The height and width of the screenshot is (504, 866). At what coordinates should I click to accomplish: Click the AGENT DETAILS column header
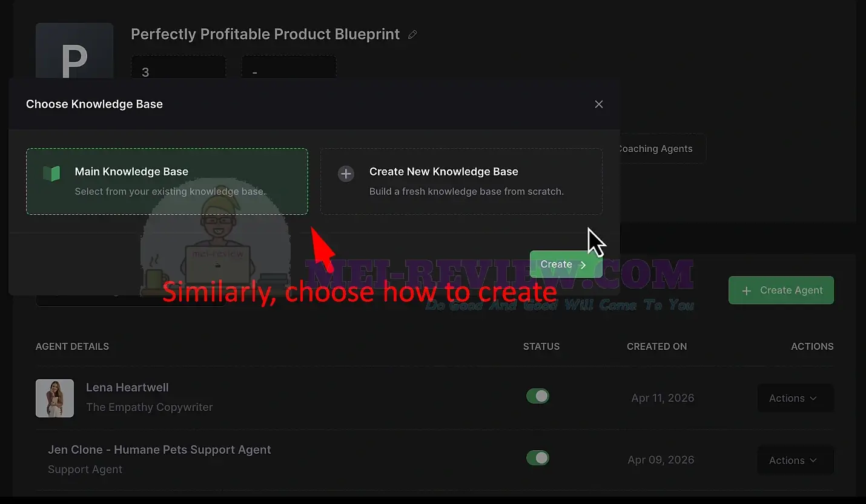(72, 347)
